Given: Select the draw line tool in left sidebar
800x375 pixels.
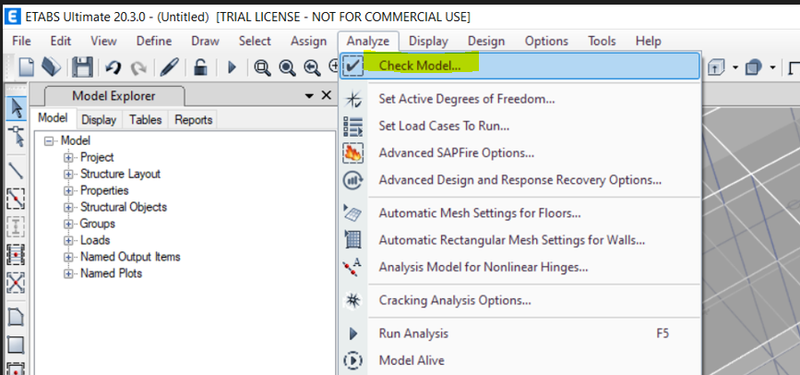Looking at the screenshot, I should tap(16, 171).
